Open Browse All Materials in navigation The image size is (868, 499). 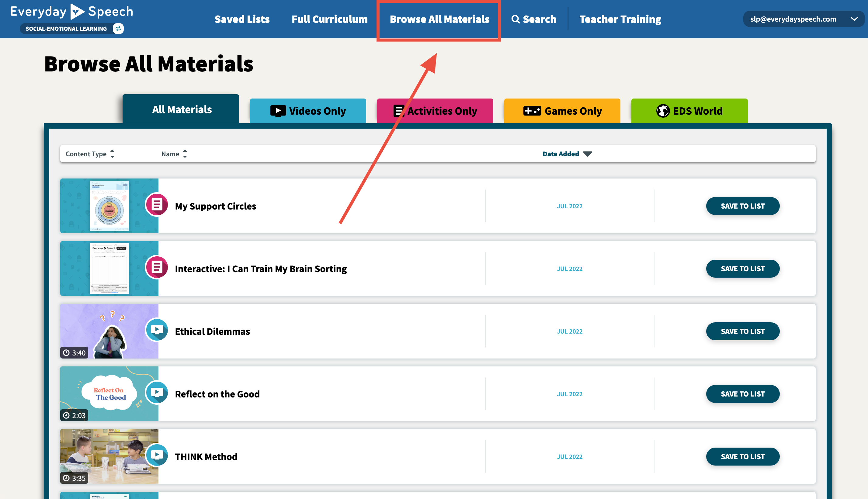pyautogui.click(x=439, y=19)
